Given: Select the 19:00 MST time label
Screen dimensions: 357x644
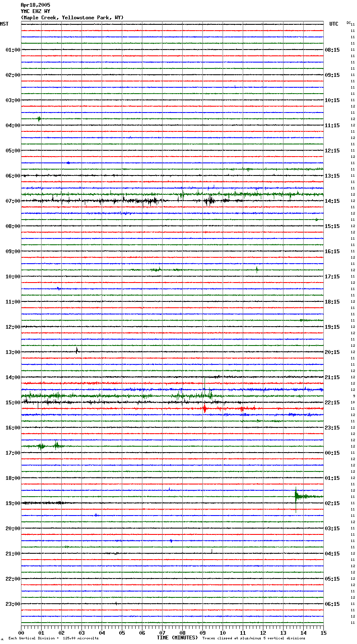Looking at the screenshot, I should (x=13, y=503).
